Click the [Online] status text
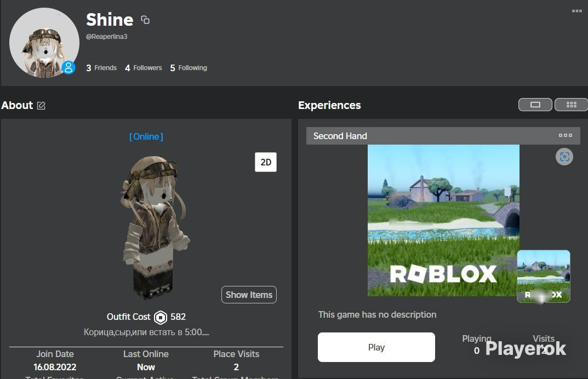This screenshot has width=588, height=379. pyautogui.click(x=146, y=136)
